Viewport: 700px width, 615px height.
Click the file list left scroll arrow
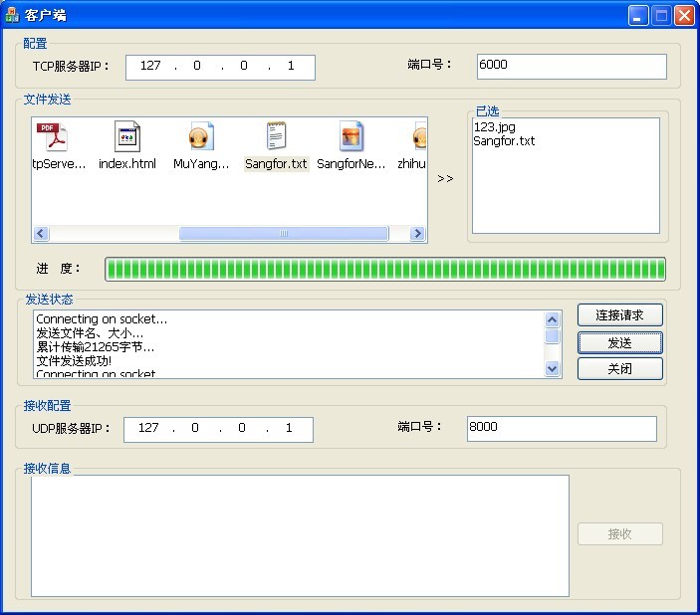[x=41, y=234]
